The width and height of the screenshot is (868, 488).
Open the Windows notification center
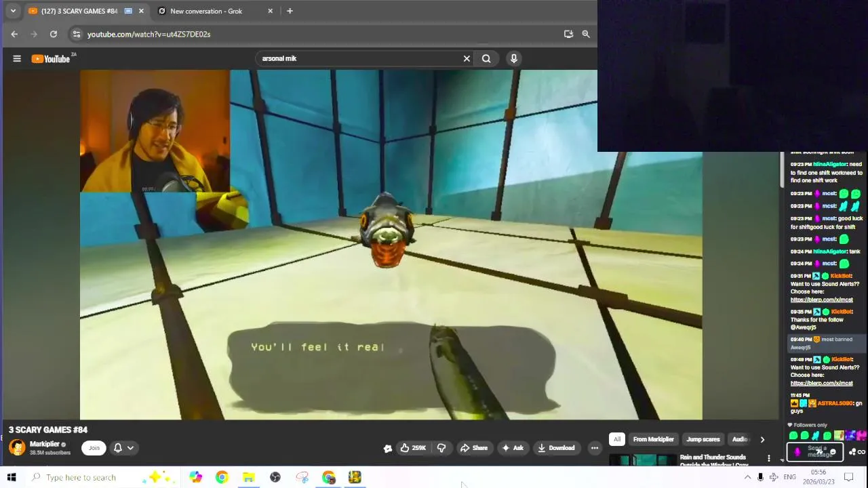pyautogui.click(x=848, y=477)
